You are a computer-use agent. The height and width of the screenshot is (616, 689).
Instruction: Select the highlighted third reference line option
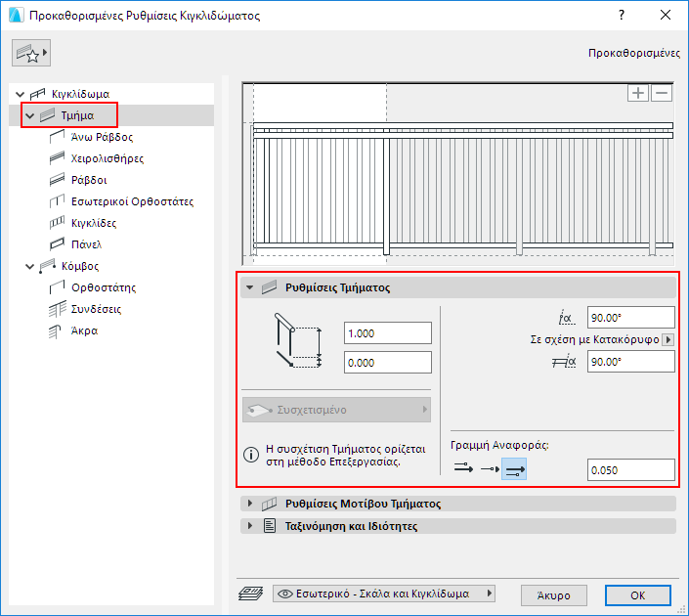(x=514, y=469)
